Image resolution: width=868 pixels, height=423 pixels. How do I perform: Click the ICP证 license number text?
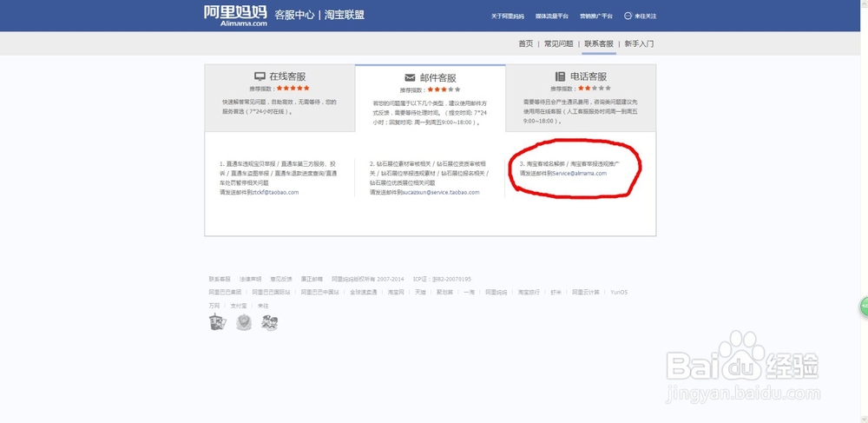443,279
